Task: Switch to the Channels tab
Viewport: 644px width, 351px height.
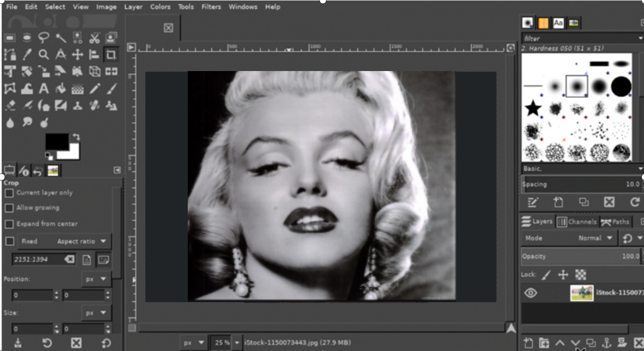Action: [577, 222]
